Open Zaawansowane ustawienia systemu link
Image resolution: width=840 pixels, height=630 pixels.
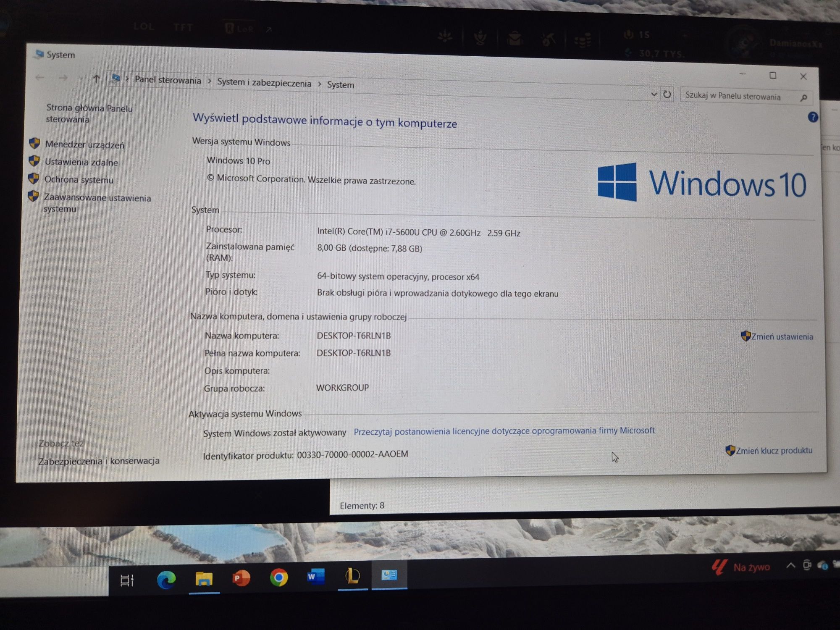pyautogui.click(x=97, y=203)
